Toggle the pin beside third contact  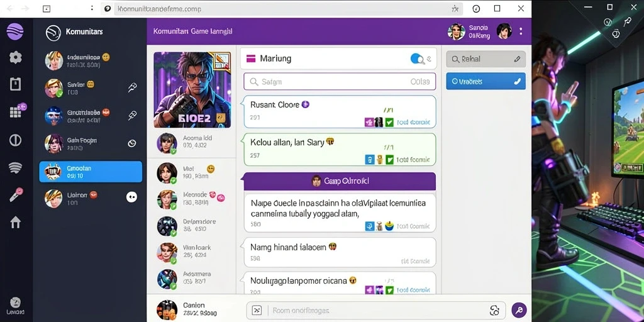[132, 116]
